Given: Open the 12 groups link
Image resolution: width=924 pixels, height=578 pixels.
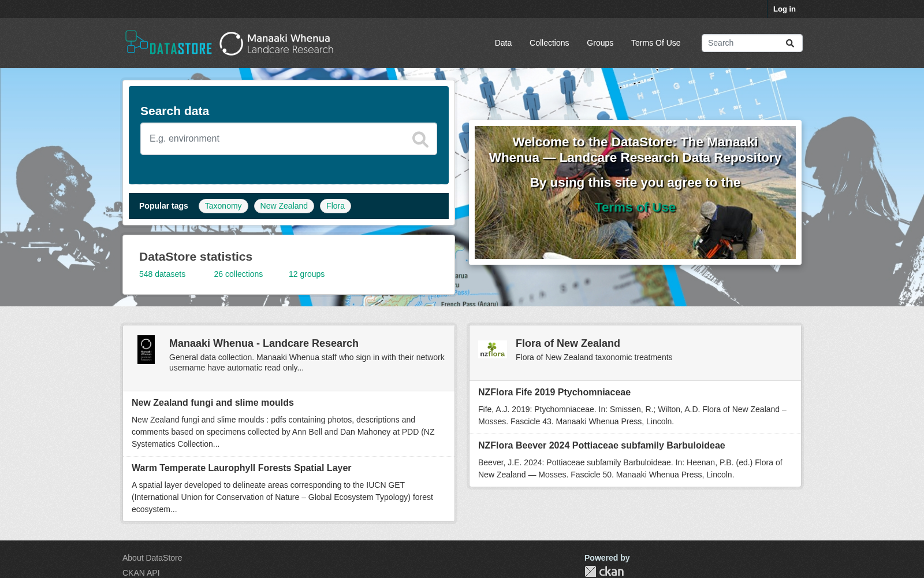Looking at the screenshot, I should click(307, 274).
